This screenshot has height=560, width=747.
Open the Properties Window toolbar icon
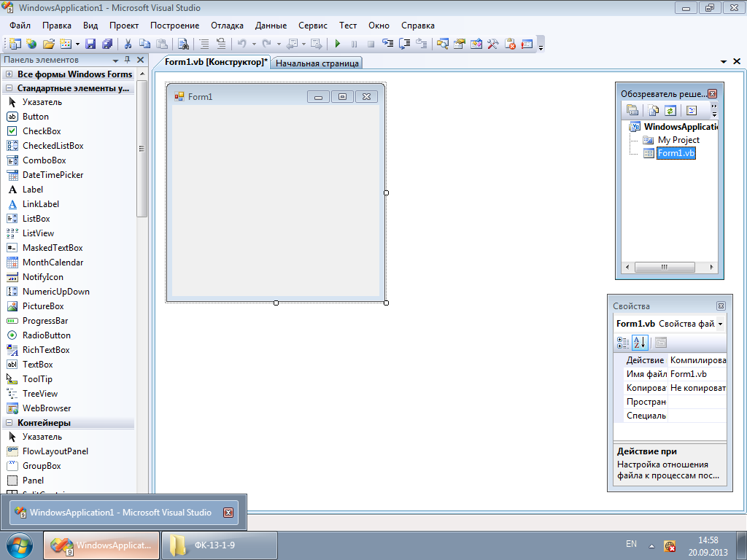point(460,44)
